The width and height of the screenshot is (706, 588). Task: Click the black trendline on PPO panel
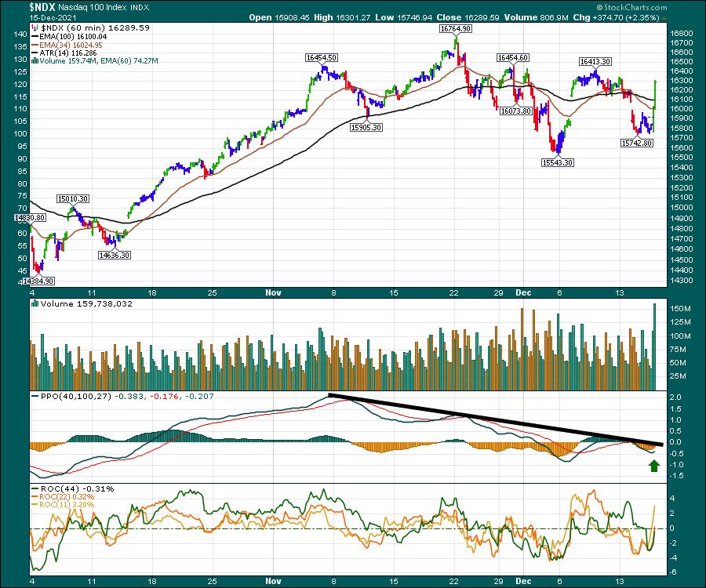[494, 419]
